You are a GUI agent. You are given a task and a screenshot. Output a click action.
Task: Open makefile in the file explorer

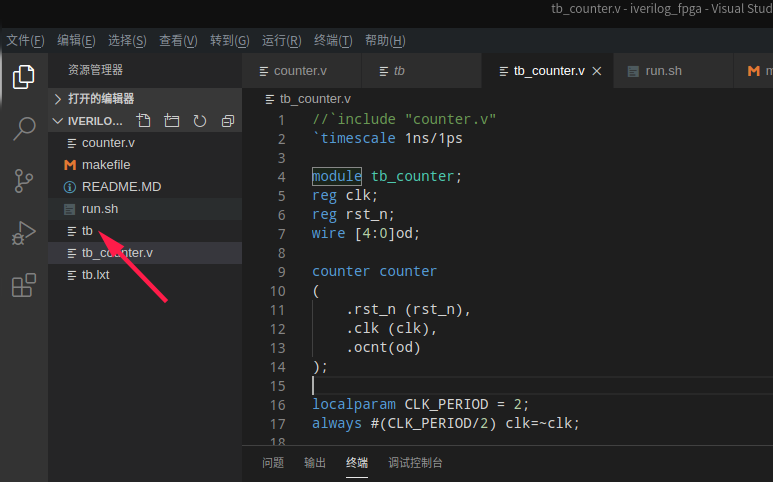[x=145, y=165]
